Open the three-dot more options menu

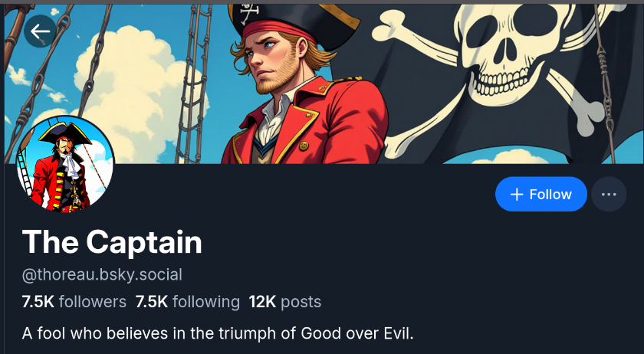click(609, 194)
